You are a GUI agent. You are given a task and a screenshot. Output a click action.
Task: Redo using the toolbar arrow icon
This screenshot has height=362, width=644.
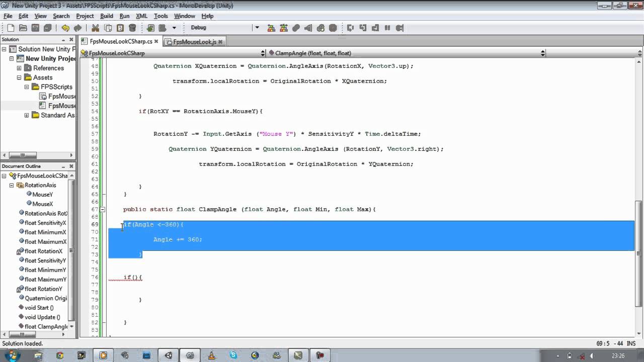77,28
